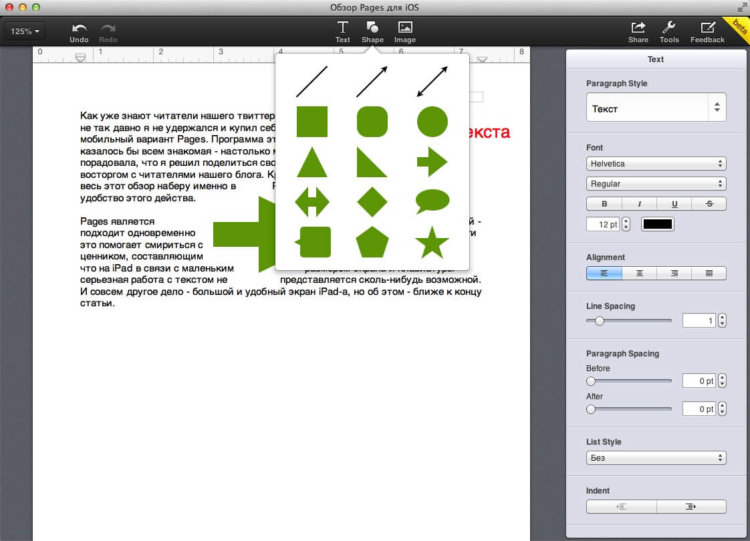
Task: Click the After spacing 0 pt field
Action: (x=699, y=409)
